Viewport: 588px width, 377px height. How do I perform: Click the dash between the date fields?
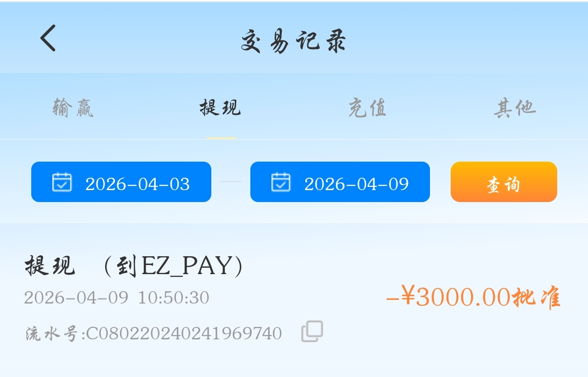[231, 182]
